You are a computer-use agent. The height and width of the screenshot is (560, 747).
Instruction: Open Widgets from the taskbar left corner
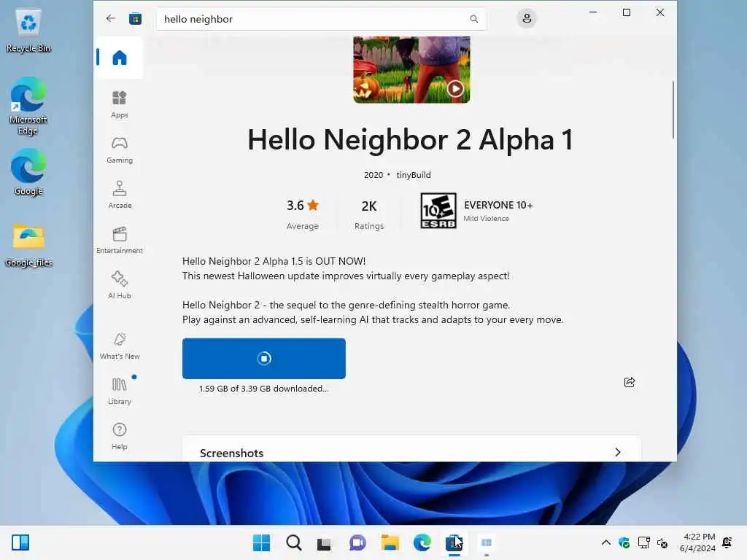(20, 542)
